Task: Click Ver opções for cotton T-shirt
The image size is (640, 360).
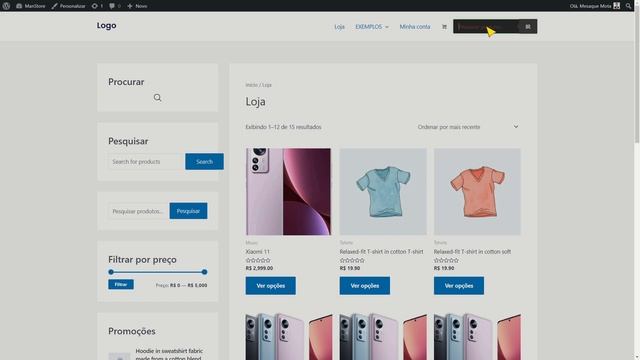Action: (364, 286)
